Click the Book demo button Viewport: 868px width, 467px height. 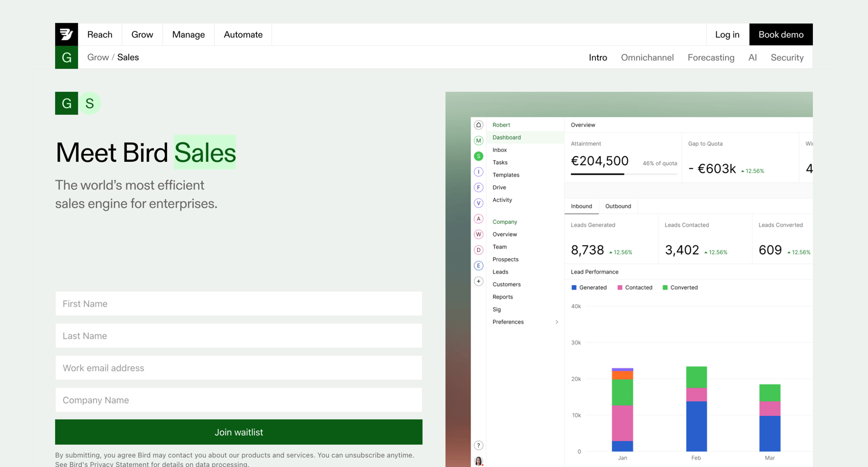click(781, 34)
